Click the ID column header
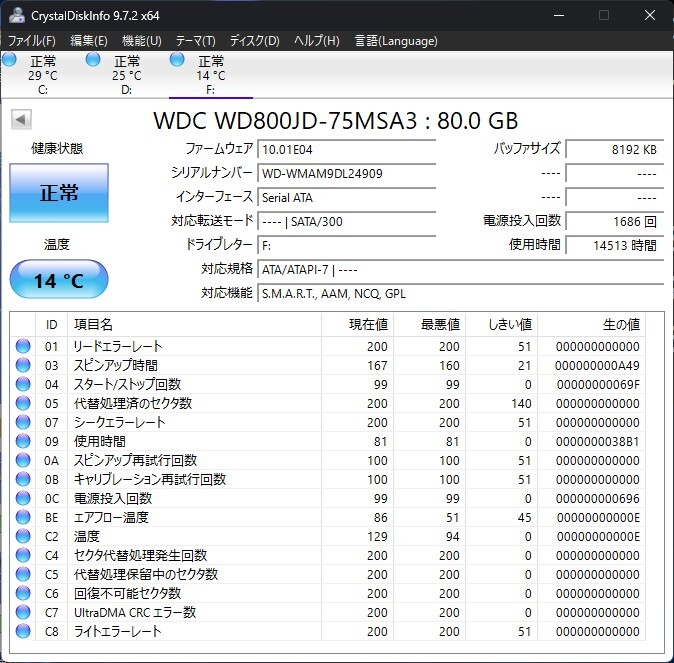The image size is (674, 663). [x=51, y=325]
